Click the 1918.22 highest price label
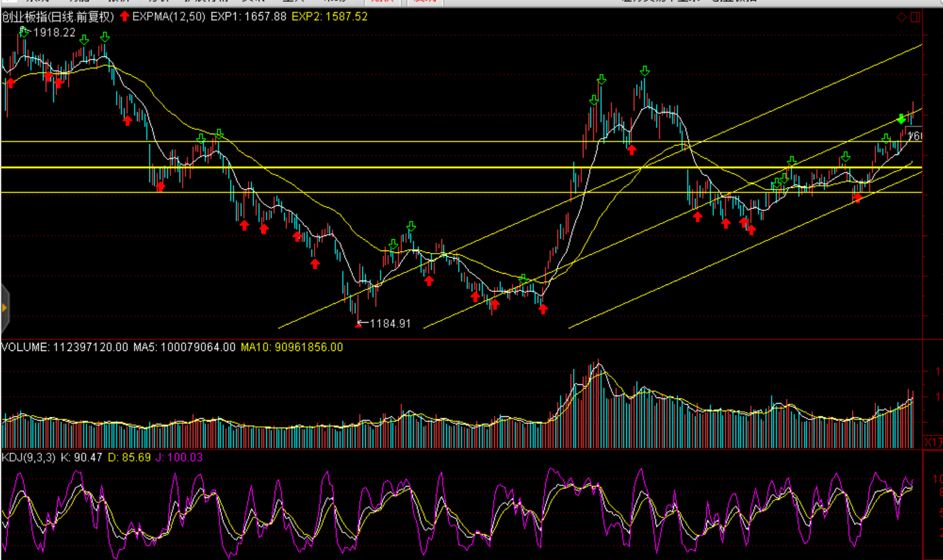Image resolution: width=943 pixels, height=560 pixels. [x=54, y=33]
